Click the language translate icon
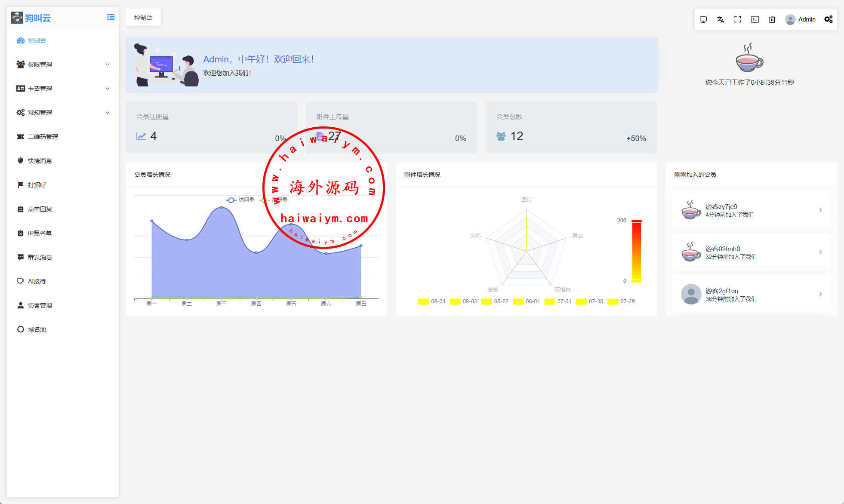This screenshot has height=504, width=844. pyautogui.click(x=721, y=19)
